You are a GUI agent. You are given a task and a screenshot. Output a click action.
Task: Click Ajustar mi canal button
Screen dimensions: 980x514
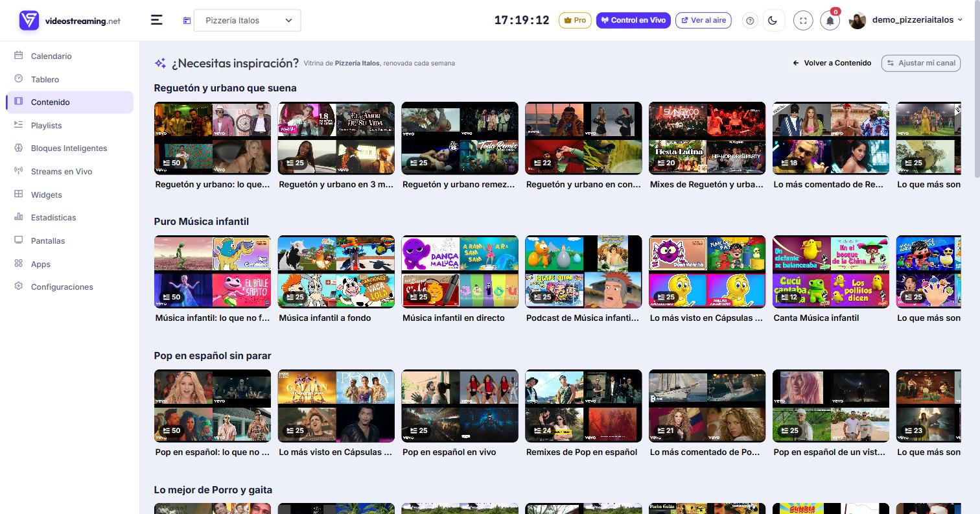(921, 63)
